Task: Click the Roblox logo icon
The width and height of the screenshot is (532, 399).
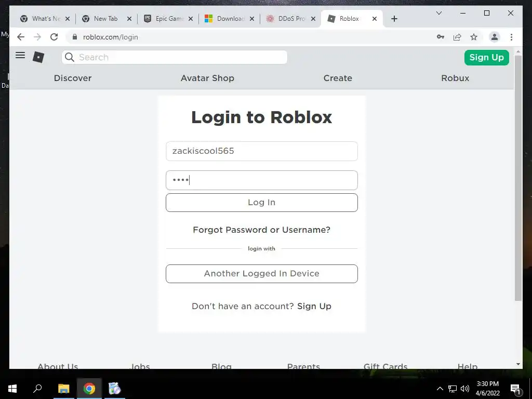Action: (x=38, y=57)
